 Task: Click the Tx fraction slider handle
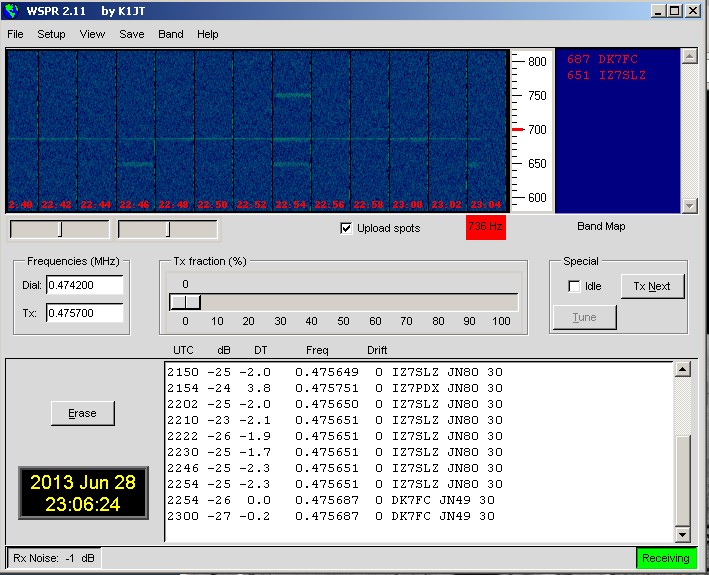[185, 302]
